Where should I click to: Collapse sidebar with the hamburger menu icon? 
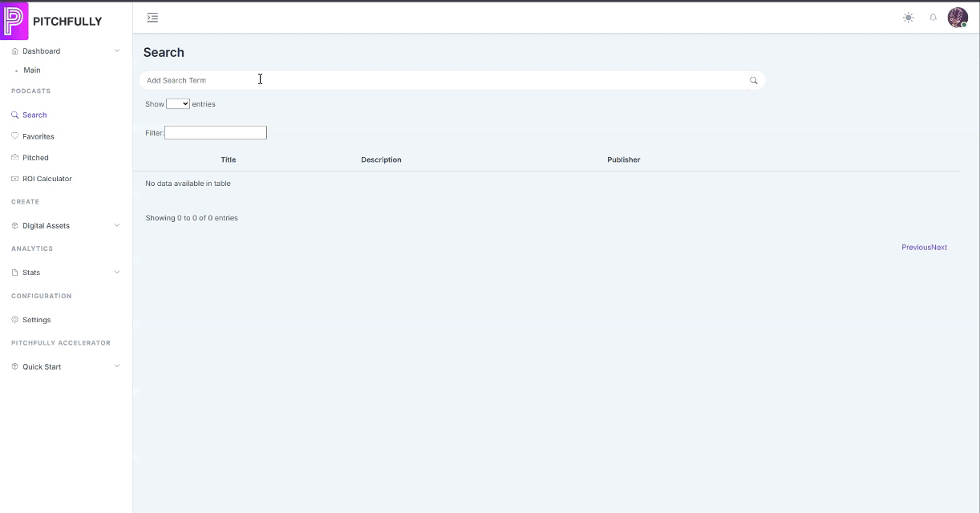tap(152, 18)
